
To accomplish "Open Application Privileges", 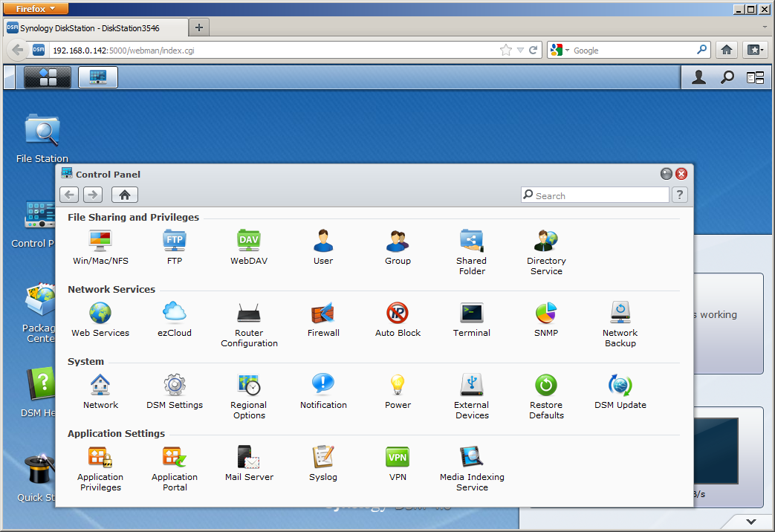I will pyautogui.click(x=100, y=469).
